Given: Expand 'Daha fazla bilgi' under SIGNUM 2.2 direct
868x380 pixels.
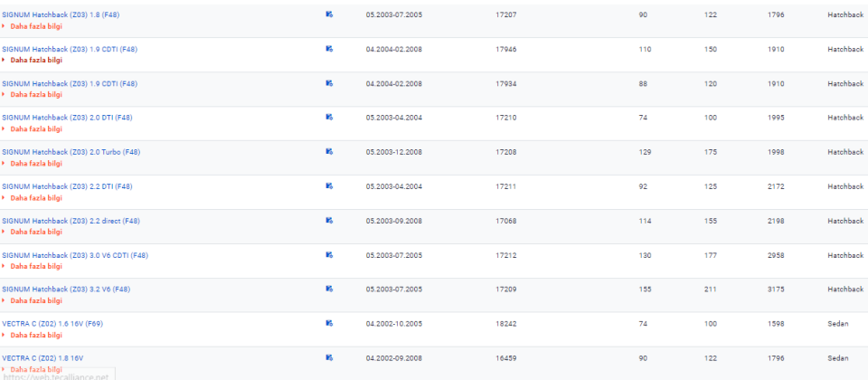Looking at the screenshot, I should click(x=36, y=233).
